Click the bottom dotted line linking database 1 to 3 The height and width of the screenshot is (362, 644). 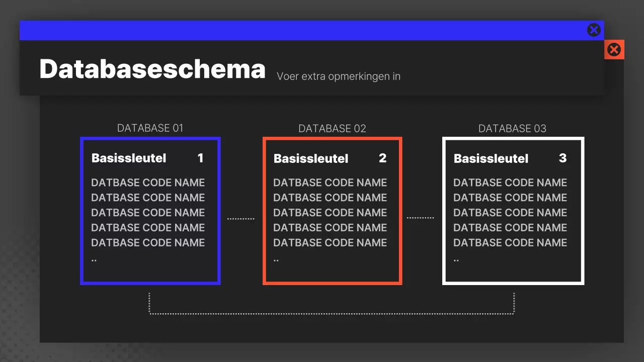pos(332,313)
